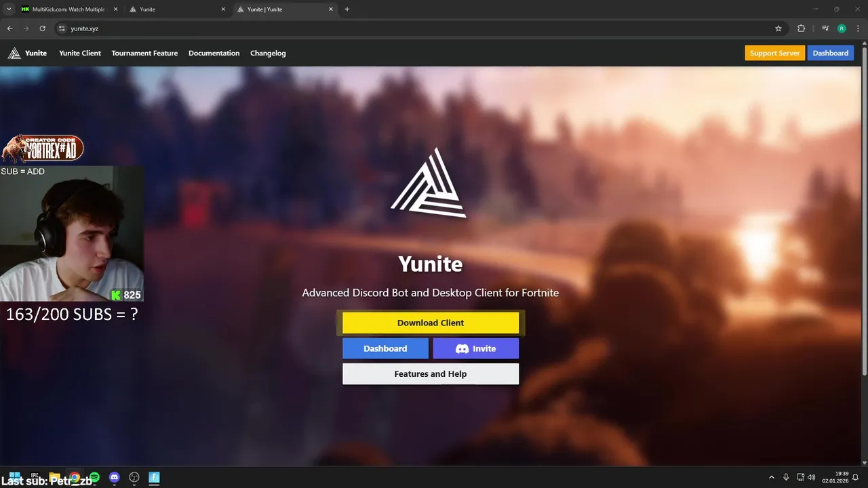Open the Yunite Client nav item
The height and width of the screenshot is (488, 868).
pos(80,53)
